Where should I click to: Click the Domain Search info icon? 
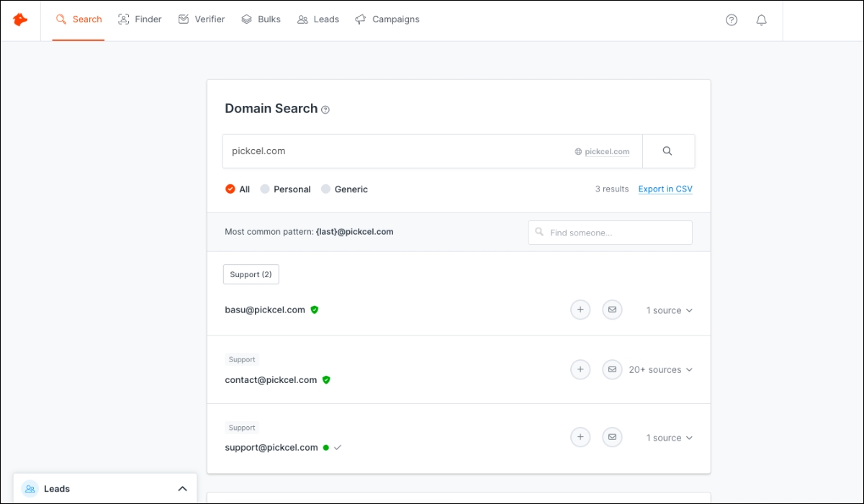325,109
